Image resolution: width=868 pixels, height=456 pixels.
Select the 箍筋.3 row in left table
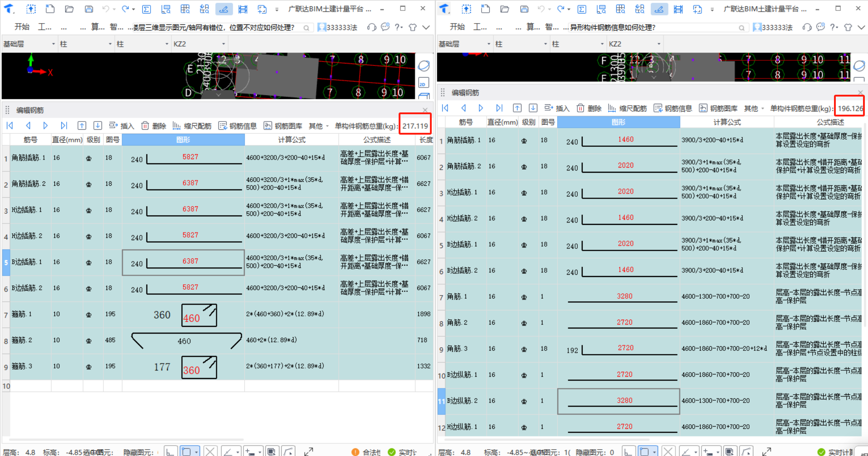[x=217, y=366]
